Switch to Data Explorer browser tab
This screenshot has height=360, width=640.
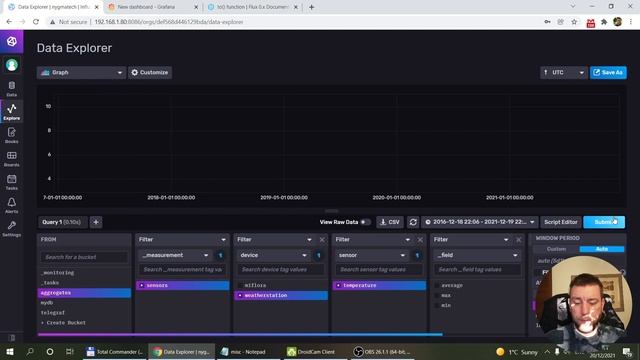click(x=52, y=7)
